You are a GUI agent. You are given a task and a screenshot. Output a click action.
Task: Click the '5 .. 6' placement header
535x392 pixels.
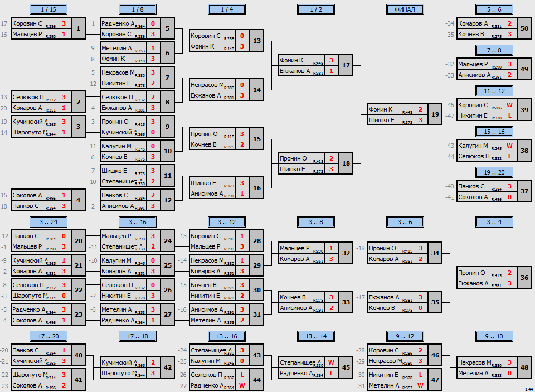coord(494,9)
